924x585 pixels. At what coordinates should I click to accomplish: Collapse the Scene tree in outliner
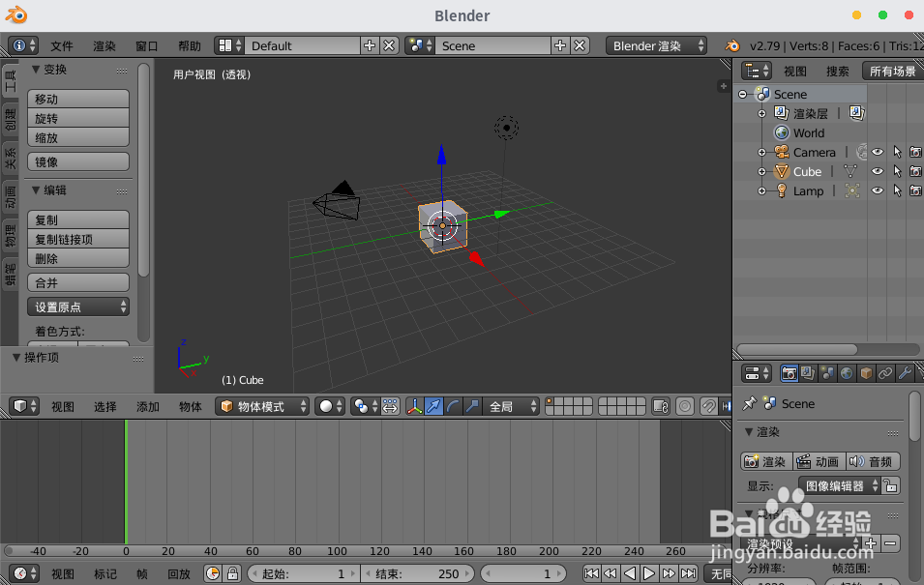pyautogui.click(x=742, y=94)
